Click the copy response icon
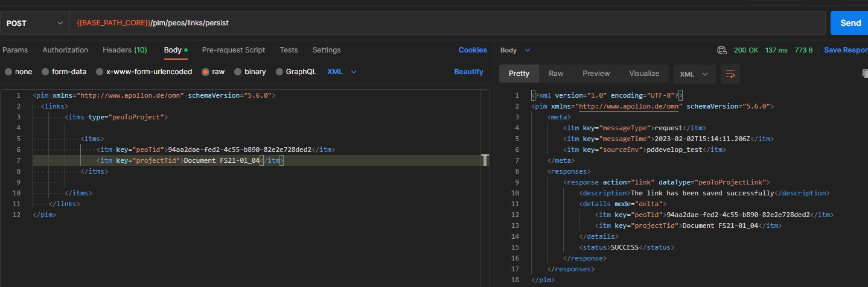The image size is (868, 287). 864,74
